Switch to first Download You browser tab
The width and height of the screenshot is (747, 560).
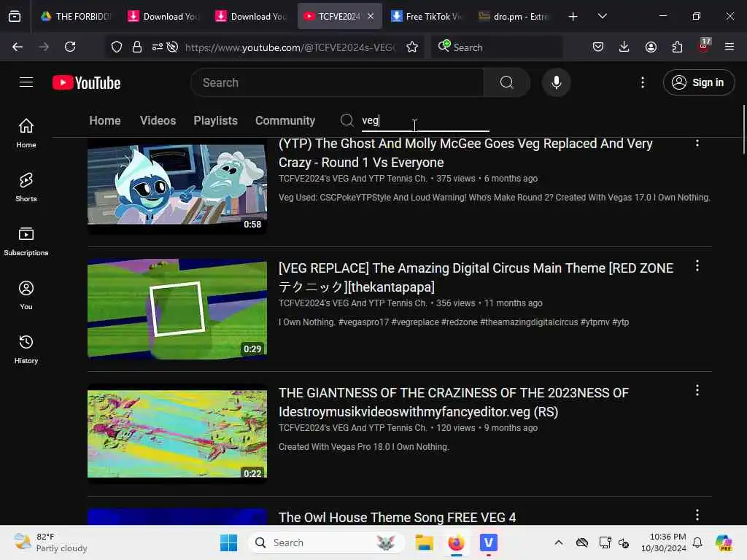[163, 16]
